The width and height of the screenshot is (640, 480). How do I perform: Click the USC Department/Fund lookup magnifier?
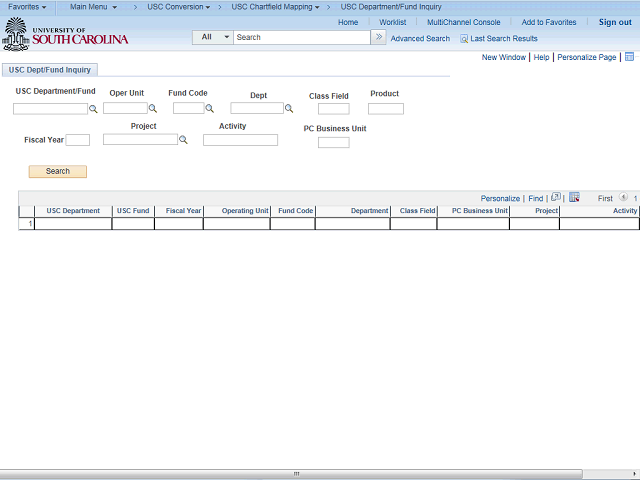point(93,109)
